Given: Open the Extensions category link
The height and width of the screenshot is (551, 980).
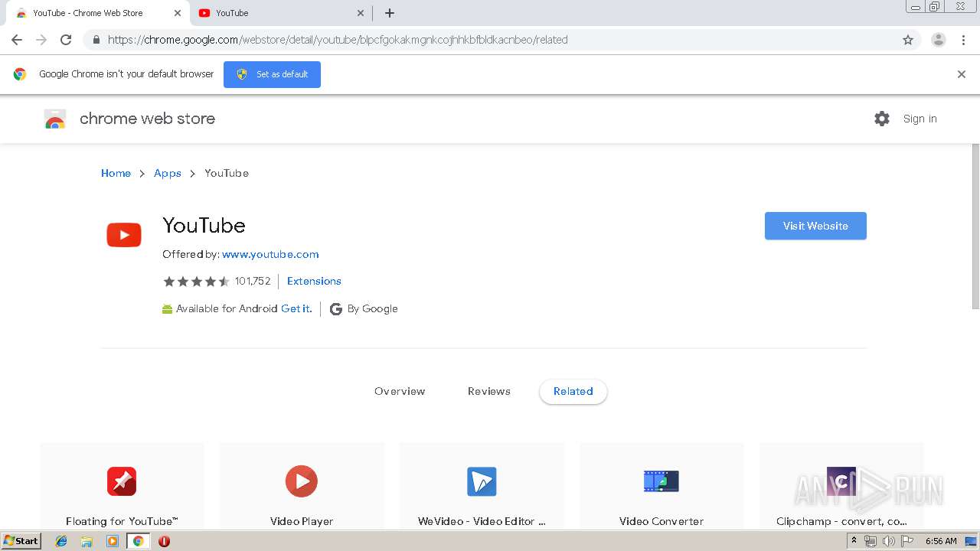Looking at the screenshot, I should click(314, 281).
